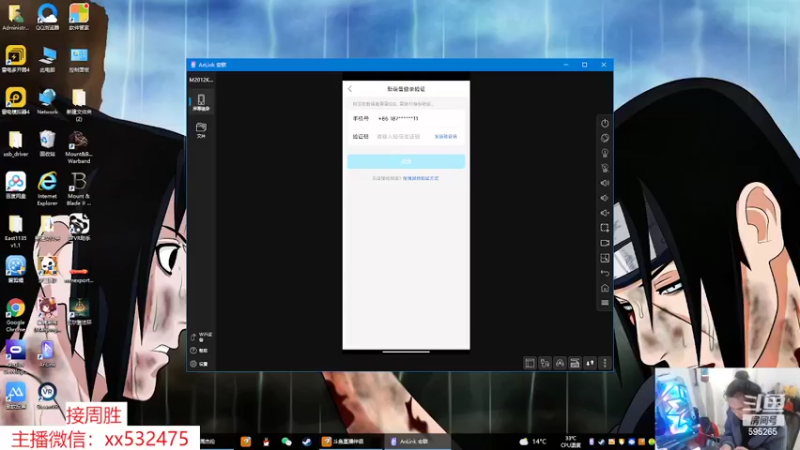Open the Mount & Blade II shortcut

(x=79, y=189)
